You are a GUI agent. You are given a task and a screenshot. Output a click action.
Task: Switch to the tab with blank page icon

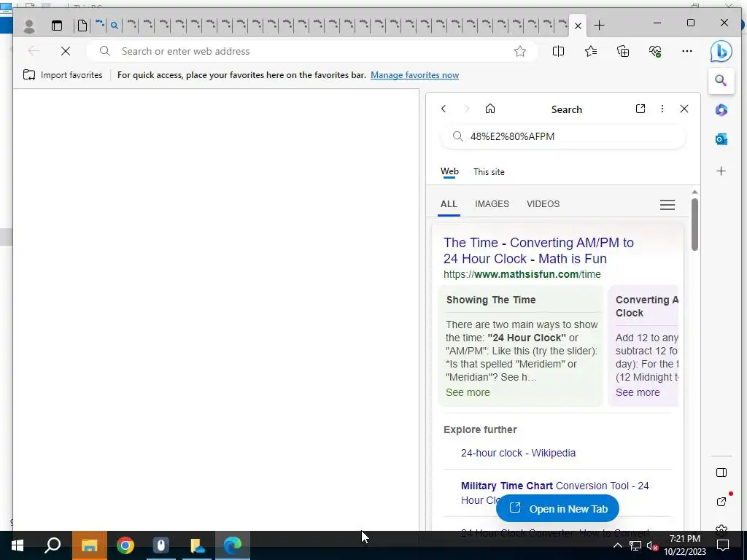coord(82,26)
